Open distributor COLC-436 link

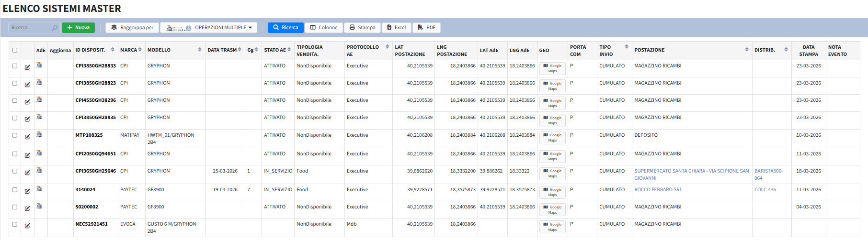pyautogui.click(x=765, y=190)
